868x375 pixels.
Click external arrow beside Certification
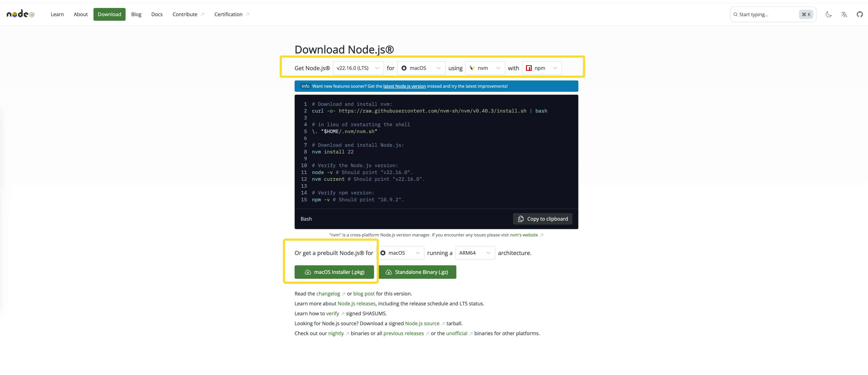(248, 14)
